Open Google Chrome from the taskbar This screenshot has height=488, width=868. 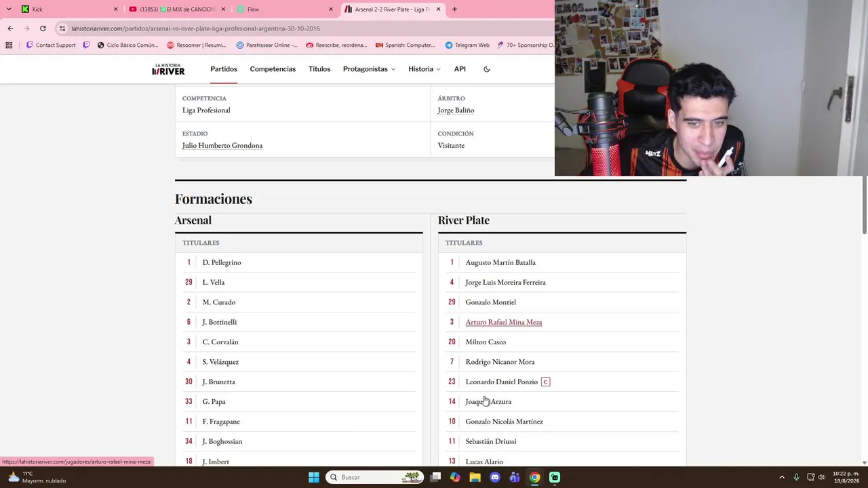(x=534, y=477)
